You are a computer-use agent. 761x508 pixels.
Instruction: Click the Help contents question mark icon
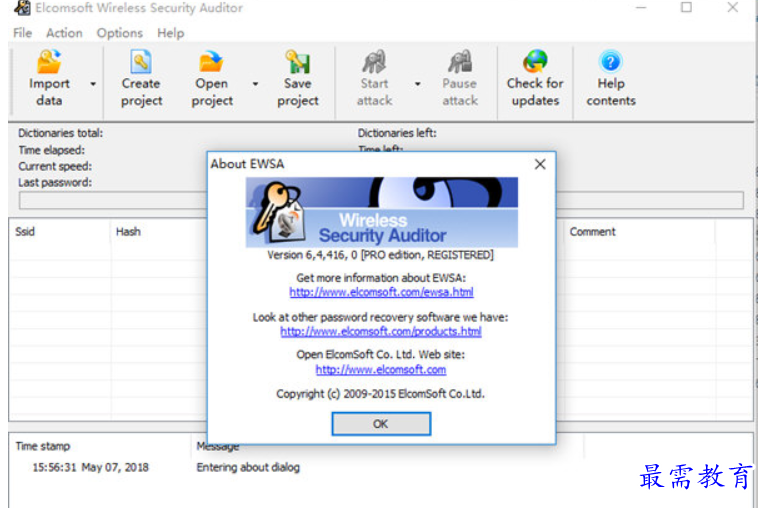click(x=611, y=62)
